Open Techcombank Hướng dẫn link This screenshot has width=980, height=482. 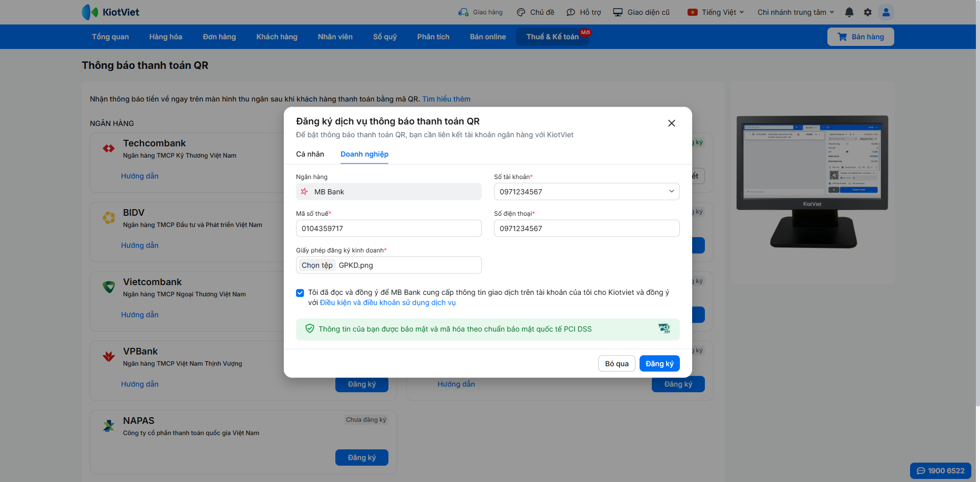[x=140, y=176]
